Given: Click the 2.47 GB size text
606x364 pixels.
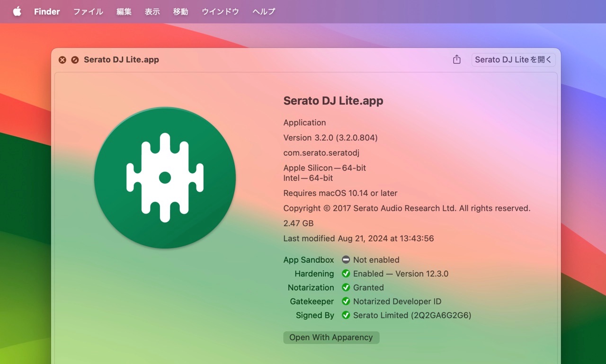Looking at the screenshot, I should (298, 223).
